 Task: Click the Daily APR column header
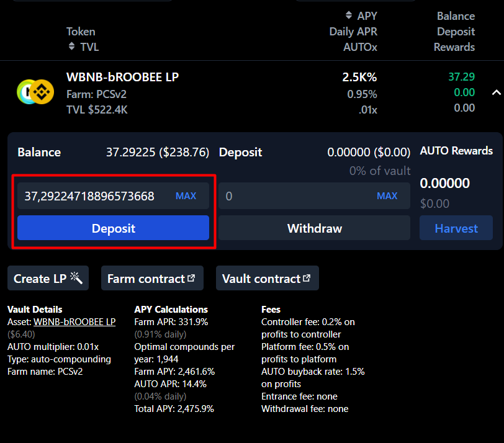pos(353,32)
